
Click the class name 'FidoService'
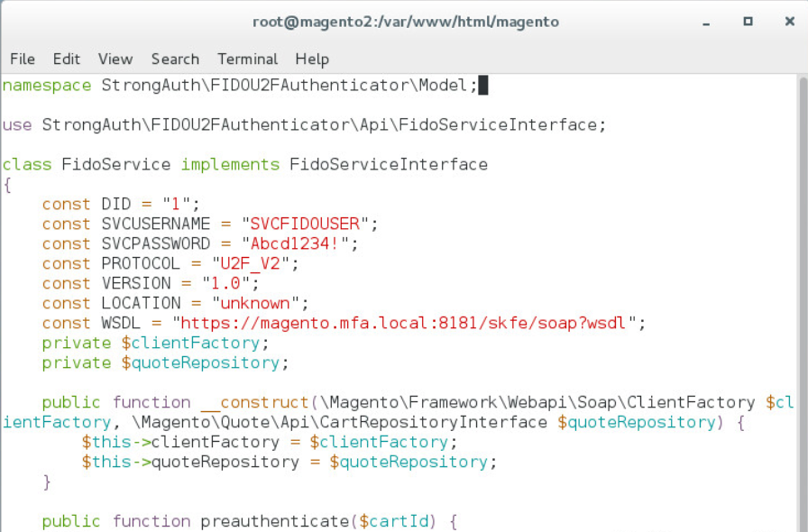pos(116,164)
